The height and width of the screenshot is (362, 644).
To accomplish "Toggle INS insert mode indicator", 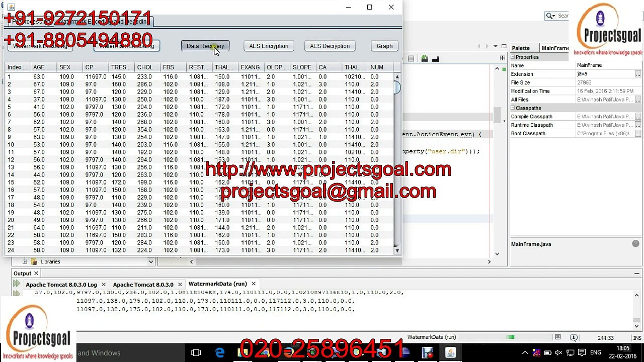I will [x=637, y=338].
